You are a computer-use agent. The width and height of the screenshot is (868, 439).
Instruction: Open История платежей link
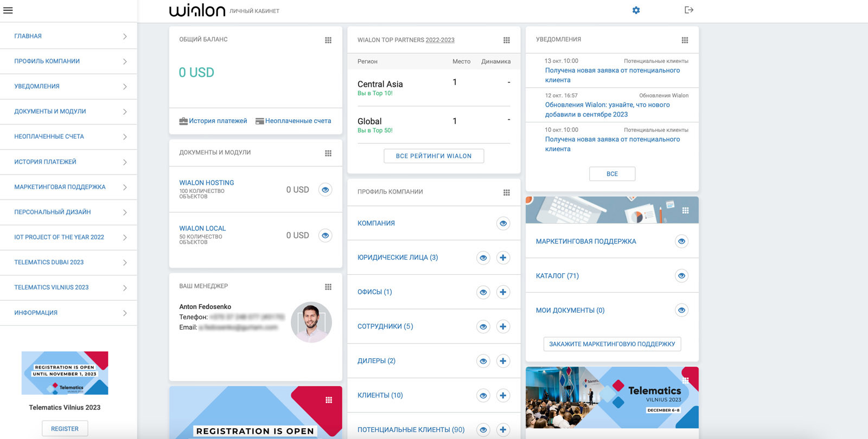coord(218,121)
